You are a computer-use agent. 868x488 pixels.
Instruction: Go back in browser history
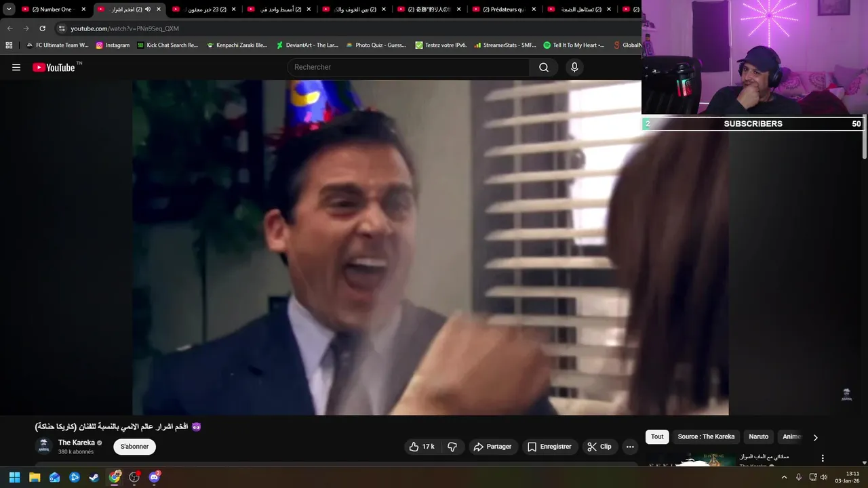coord(9,28)
